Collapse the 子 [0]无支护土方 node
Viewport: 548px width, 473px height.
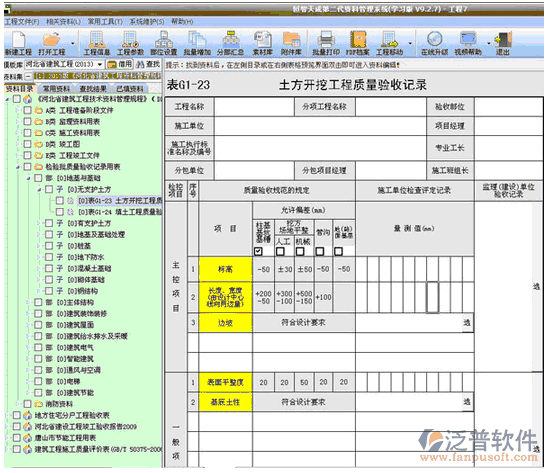[x=39, y=189]
